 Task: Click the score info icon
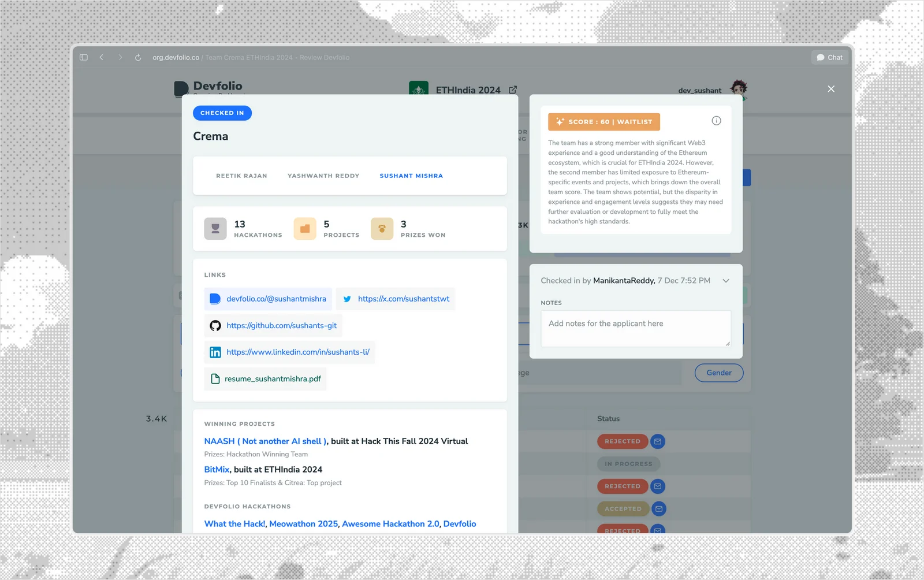point(716,121)
